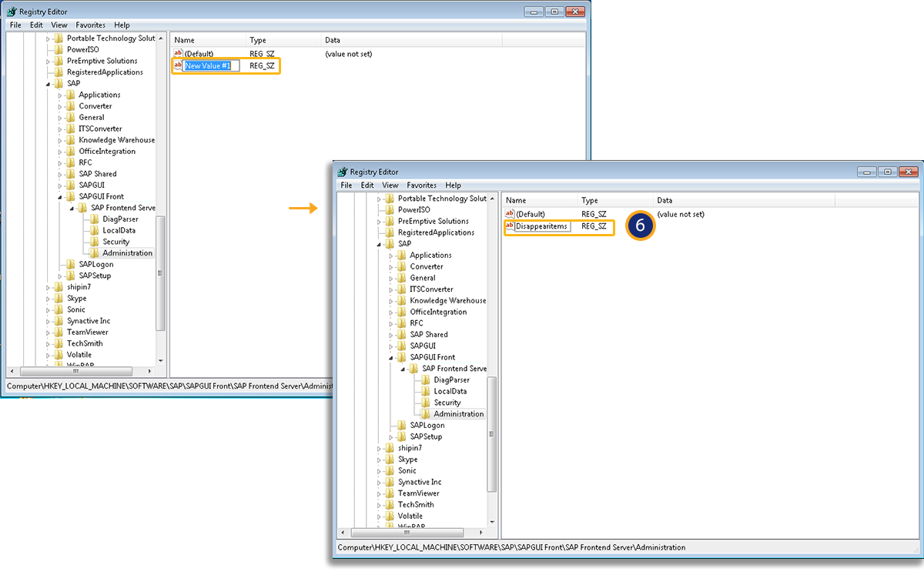This screenshot has width=924, height=575.
Task: Collapse the SAP key in front window
Action: point(380,244)
